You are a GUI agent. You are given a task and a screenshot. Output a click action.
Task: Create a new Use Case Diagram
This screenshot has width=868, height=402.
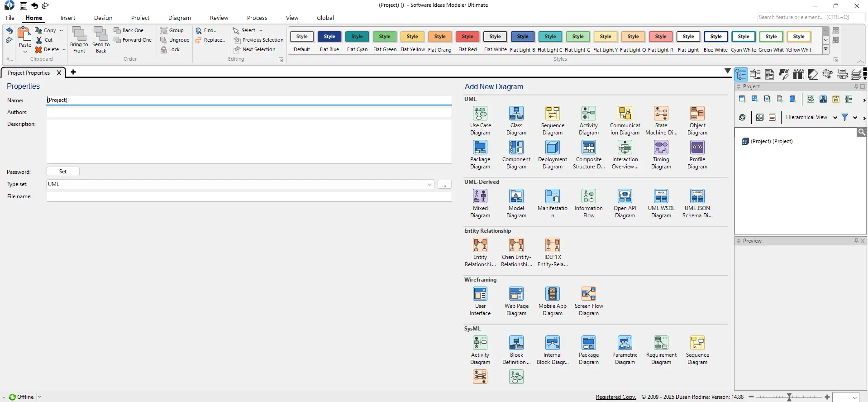click(x=480, y=120)
